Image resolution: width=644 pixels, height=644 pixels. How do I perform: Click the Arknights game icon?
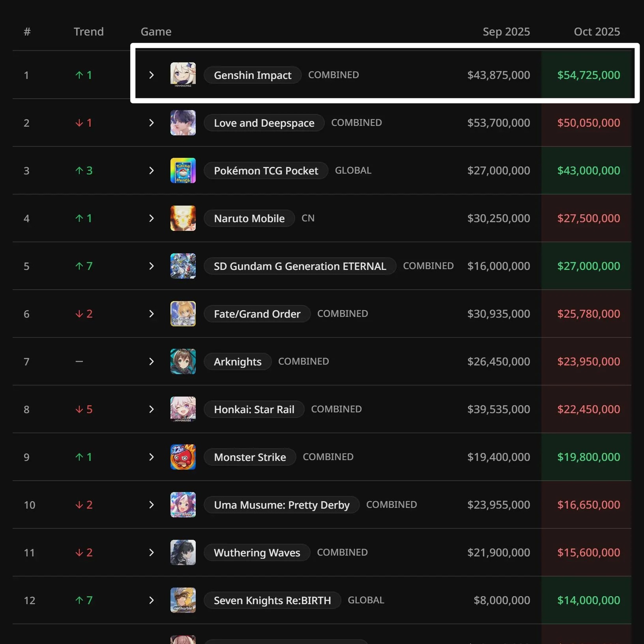click(183, 361)
